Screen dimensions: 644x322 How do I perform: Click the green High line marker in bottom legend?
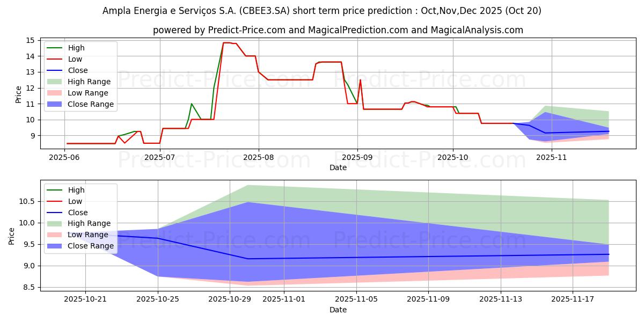click(56, 190)
